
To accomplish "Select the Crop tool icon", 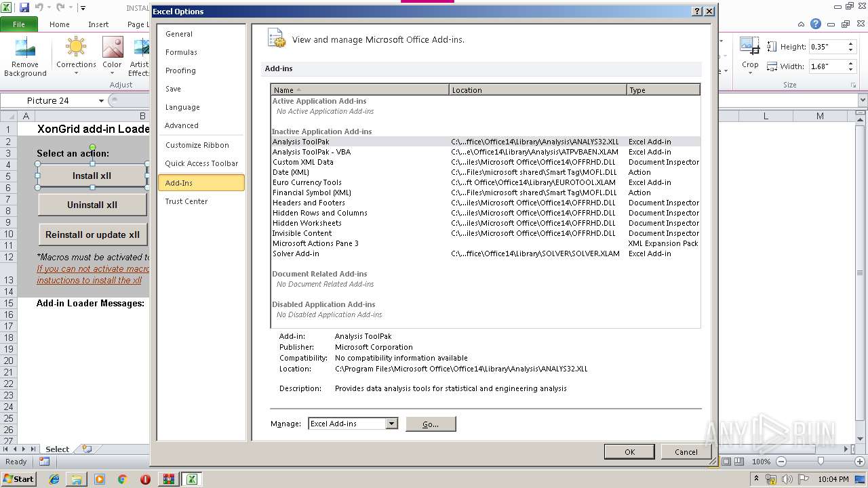I will 750,46.
